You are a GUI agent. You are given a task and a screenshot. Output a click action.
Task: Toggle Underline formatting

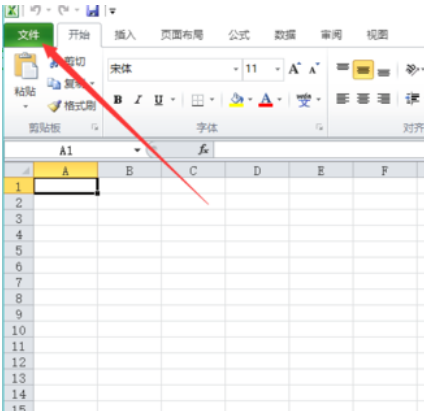(x=159, y=99)
